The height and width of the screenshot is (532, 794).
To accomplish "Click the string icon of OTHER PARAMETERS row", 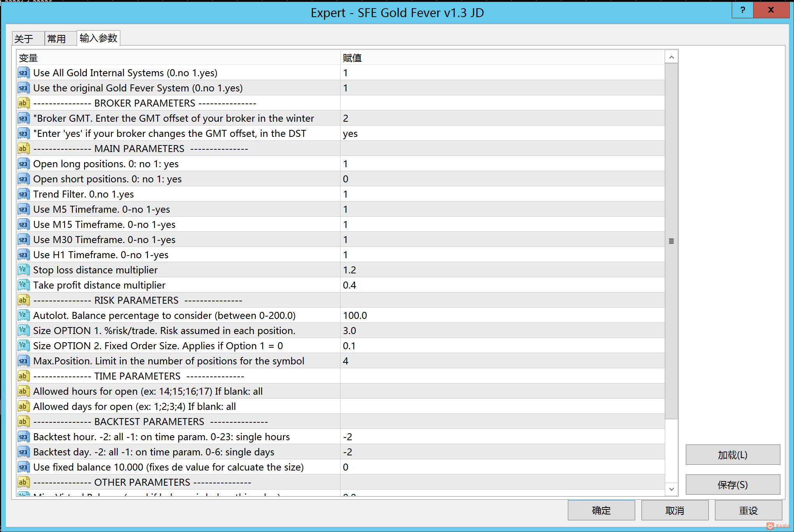I will (x=23, y=482).
